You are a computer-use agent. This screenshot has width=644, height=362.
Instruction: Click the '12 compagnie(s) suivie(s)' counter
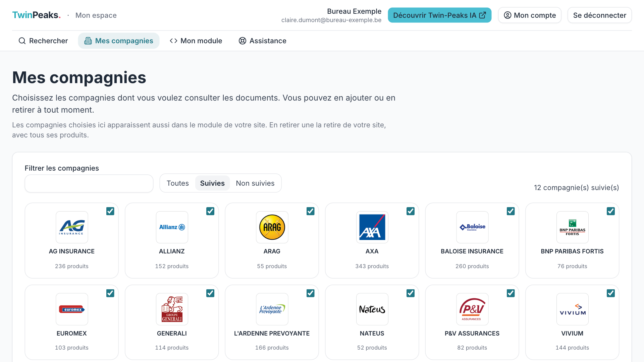[x=577, y=188]
